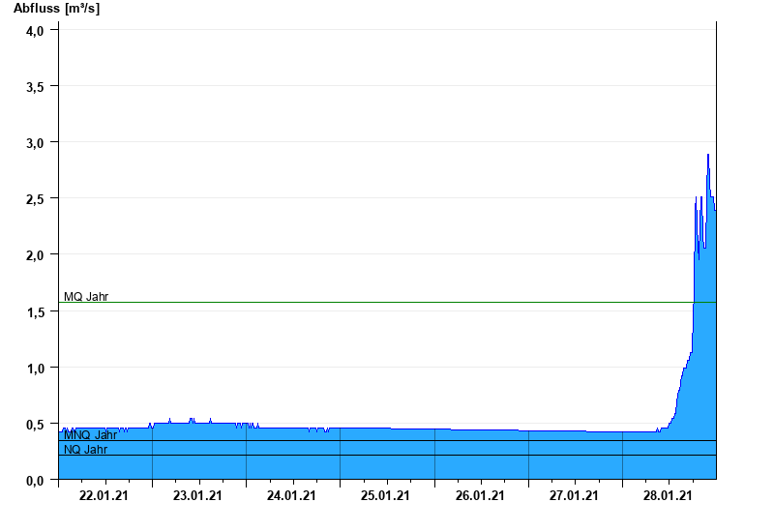This screenshot has height=532, width=774.
Task: Click the 0,0 origin axis label
Action: [36, 480]
